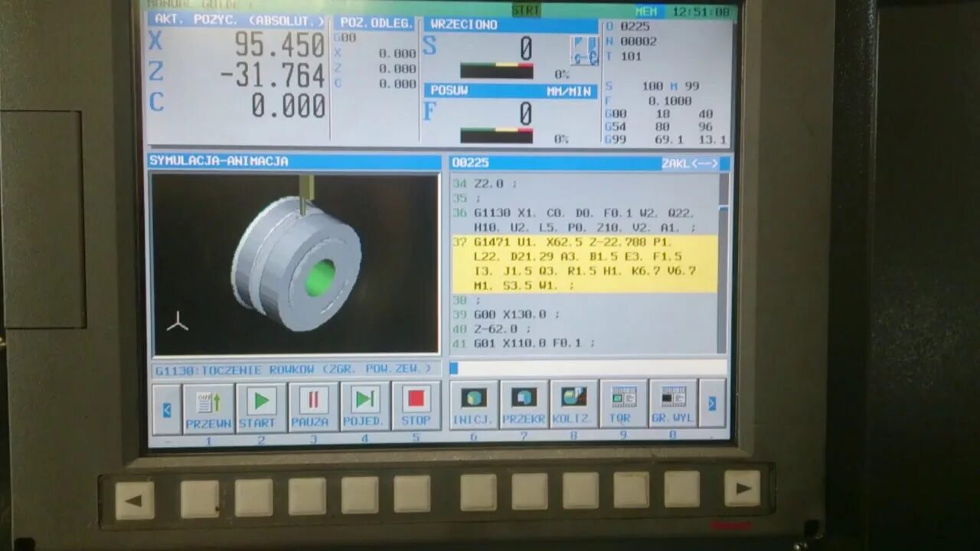980x551 pixels.
Task: Select highlighted block 37 G1471
Action: [584, 263]
